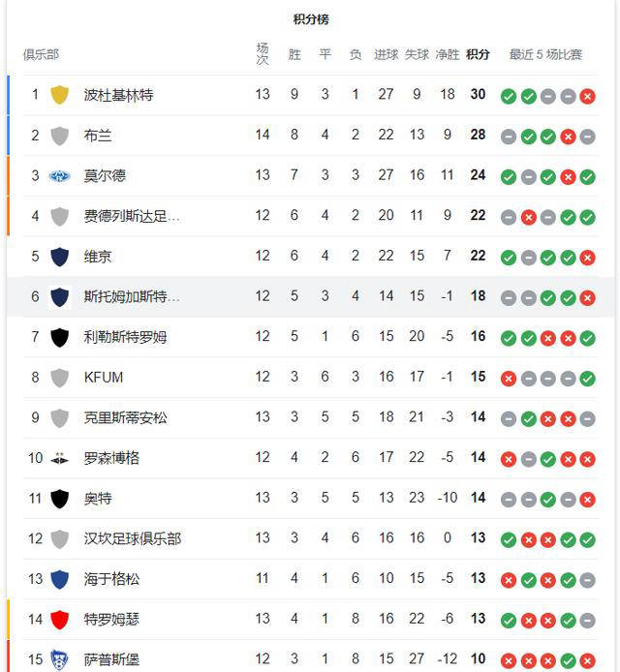Click the red 特罗姆瑟 shield crest
Image resolution: width=620 pixels, height=672 pixels.
coord(60,619)
